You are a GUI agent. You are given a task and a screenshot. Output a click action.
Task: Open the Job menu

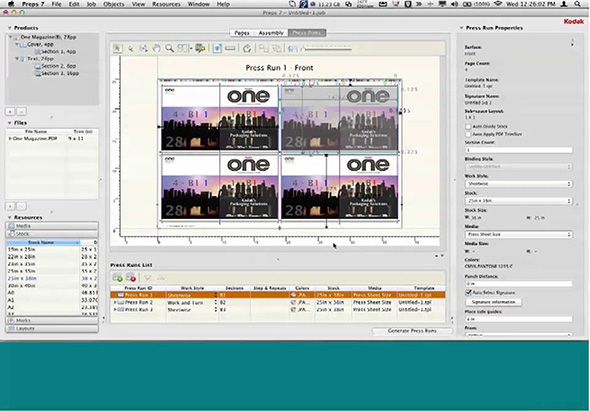click(x=91, y=4)
